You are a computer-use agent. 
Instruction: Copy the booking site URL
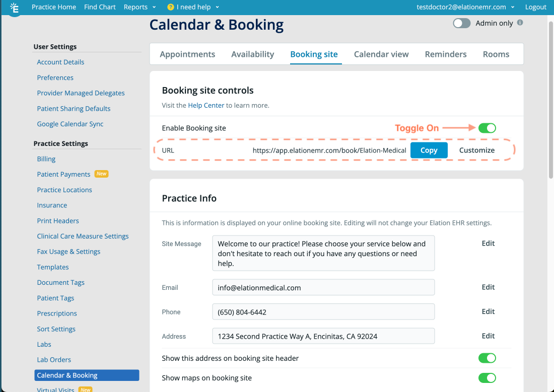point(429,150)
